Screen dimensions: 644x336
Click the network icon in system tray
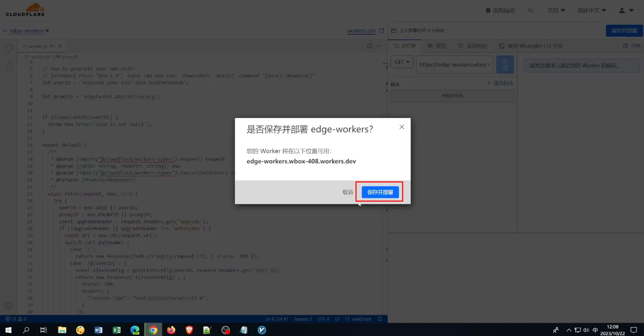tap(578, 330)
